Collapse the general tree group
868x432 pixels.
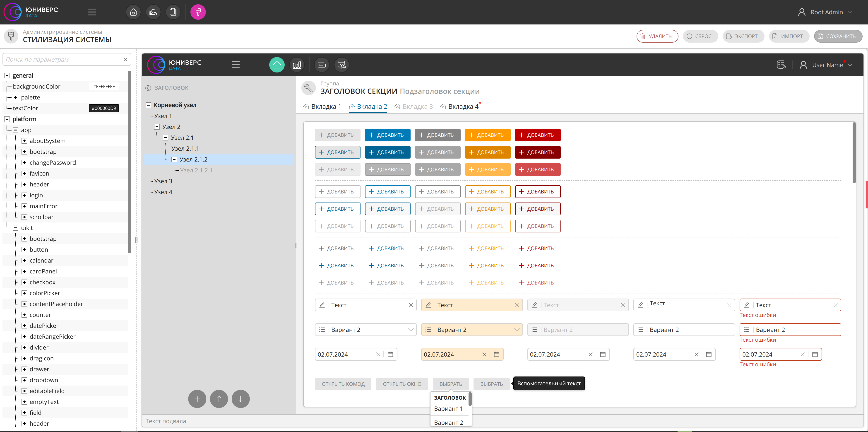7,75
